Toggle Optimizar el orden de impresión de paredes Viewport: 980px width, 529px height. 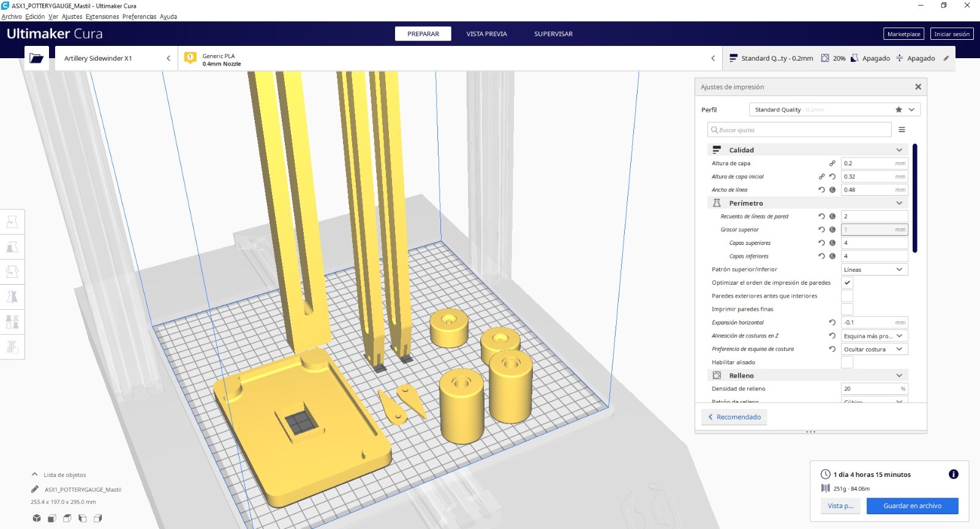[847, 283]
